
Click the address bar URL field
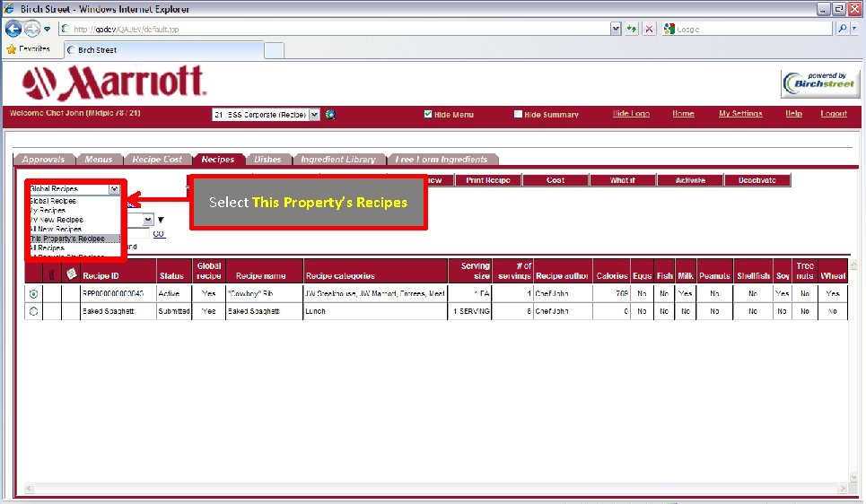[334, 29]
